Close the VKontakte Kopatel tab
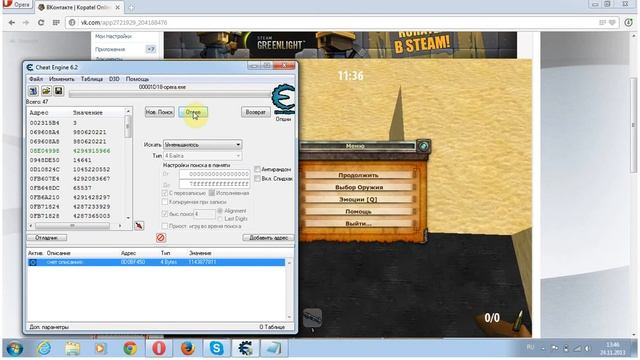This screenshot has height=360, width=640. click(118, 7)
